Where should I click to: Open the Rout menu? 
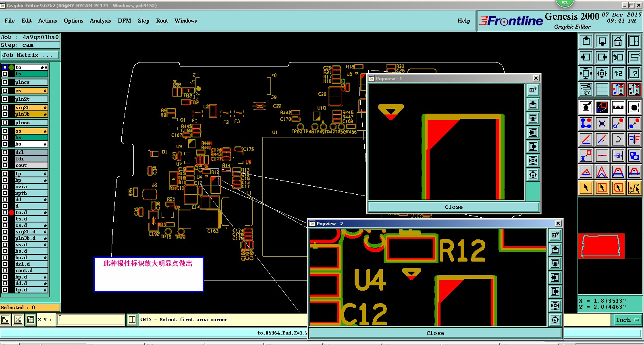(x=162, y=21)
